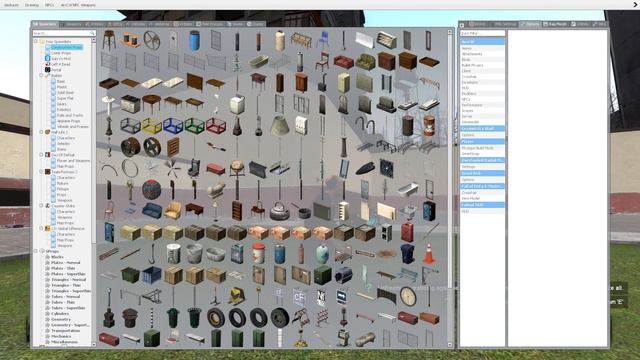Collapse the sProps tree node
This screenshot has height=360, width=640.
(x=36, y=251)
